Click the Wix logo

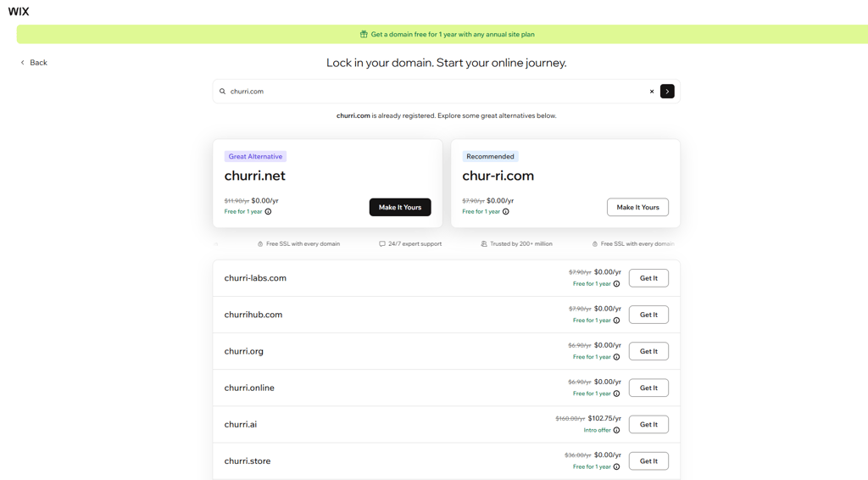pos(19,12)
